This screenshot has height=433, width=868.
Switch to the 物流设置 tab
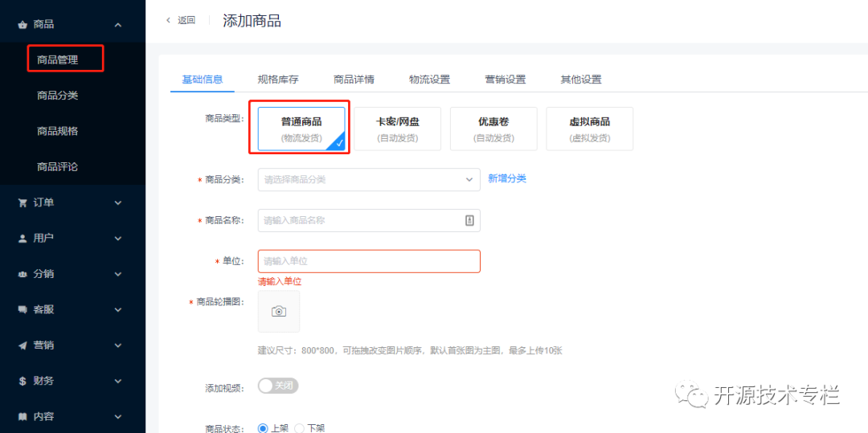[429, 79]
